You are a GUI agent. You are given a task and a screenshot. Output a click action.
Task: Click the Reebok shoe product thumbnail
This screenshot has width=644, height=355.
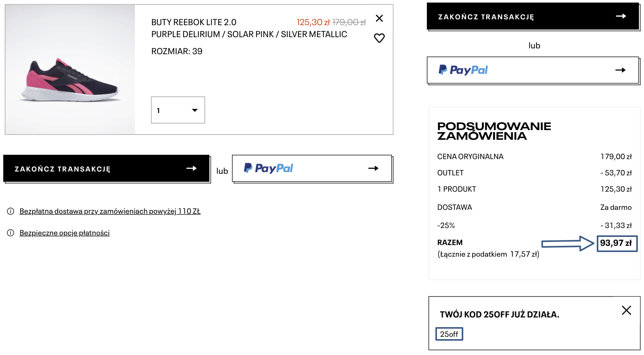pyautogui.click(x=70, y=70)
